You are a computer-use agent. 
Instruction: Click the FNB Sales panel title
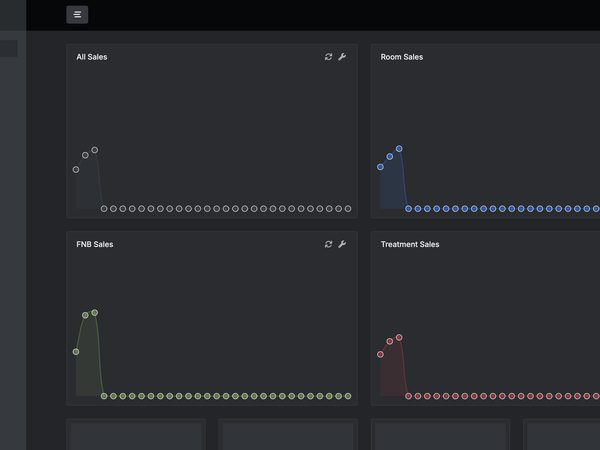click(95, 244)
